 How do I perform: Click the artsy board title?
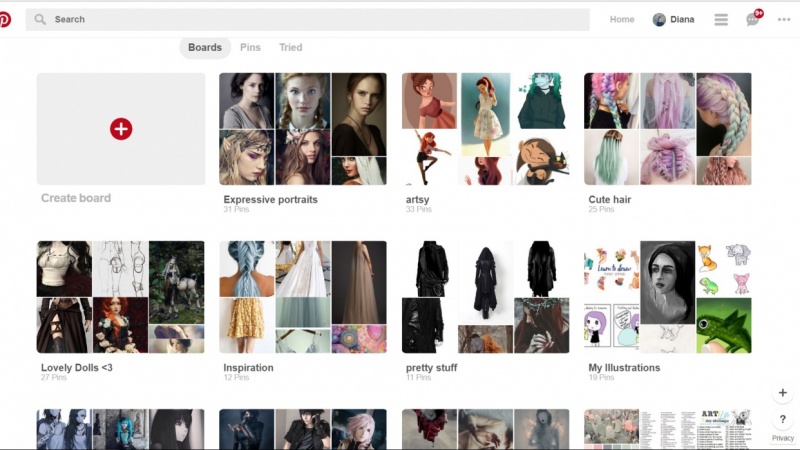[x=417, y=199]
